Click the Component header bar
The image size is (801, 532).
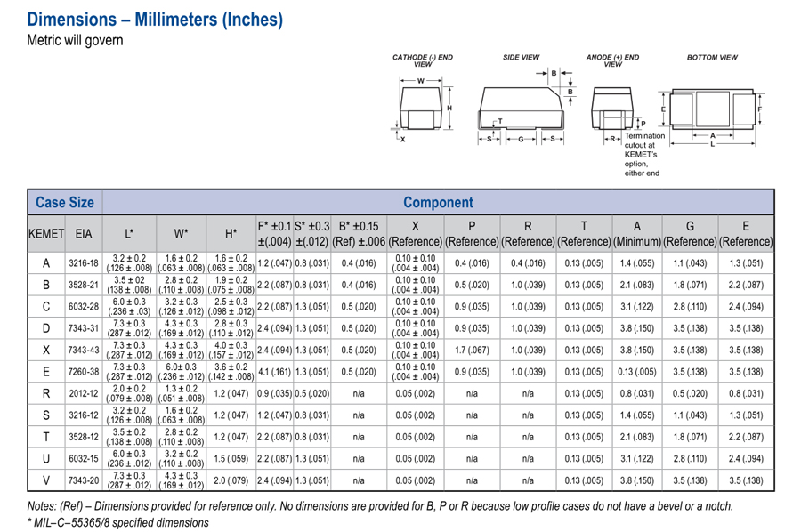(437, 203)
